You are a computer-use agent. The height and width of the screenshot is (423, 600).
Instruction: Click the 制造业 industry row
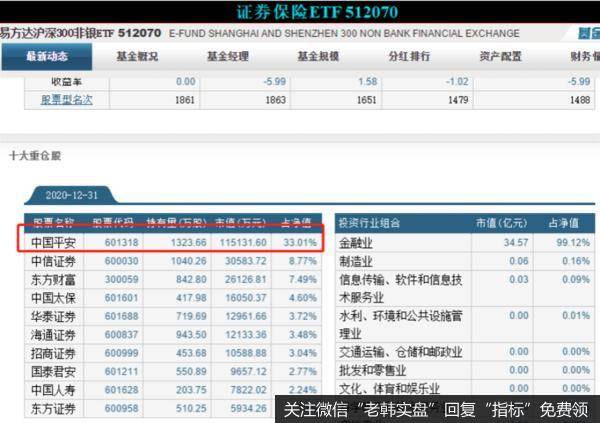[x=465, y=261]
